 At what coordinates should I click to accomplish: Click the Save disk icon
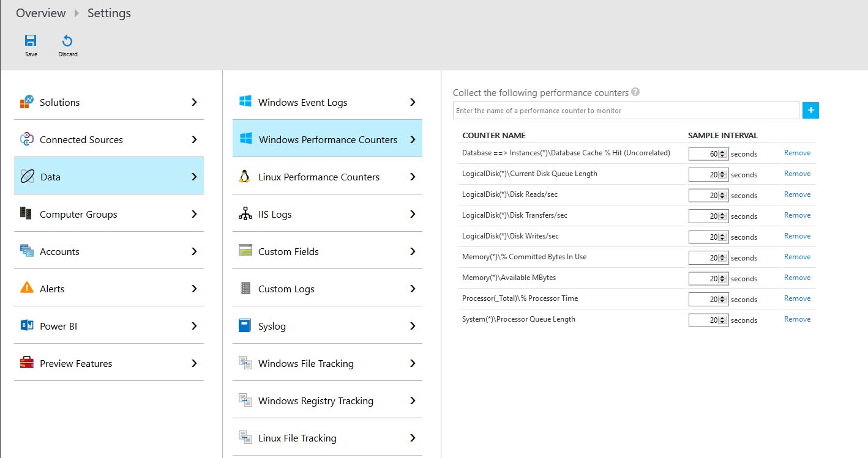click(x=31, y=41)
